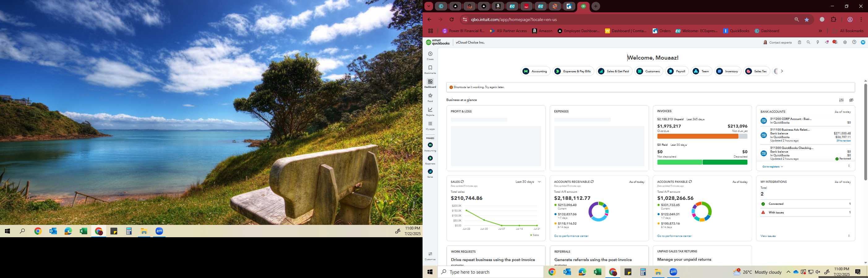868x278 pixels.
Task: Open the Power BI Financial bookmark
Action: coord(463,31)
